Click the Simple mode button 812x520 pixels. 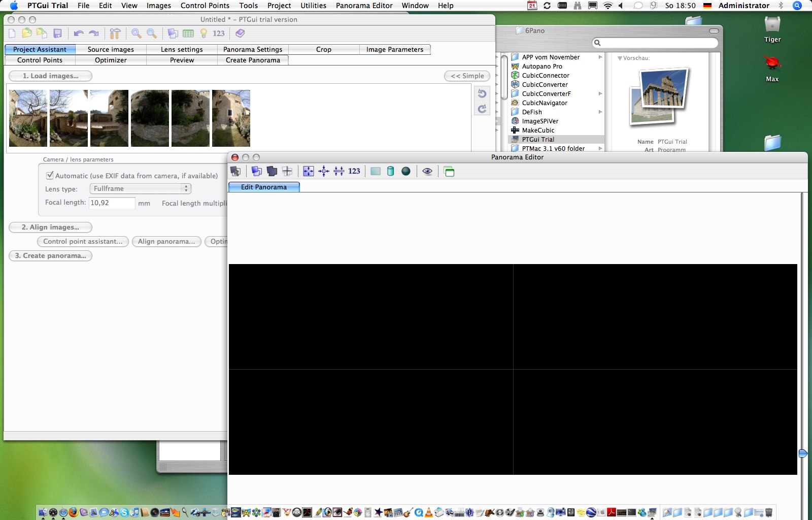[x=467, y=76]
